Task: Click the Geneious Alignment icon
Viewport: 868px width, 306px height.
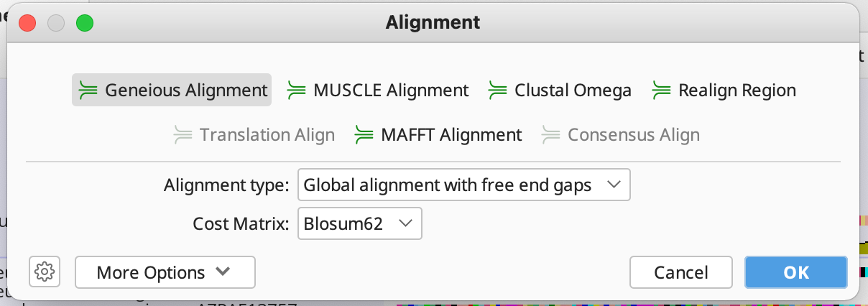Action: click(88, 91)
